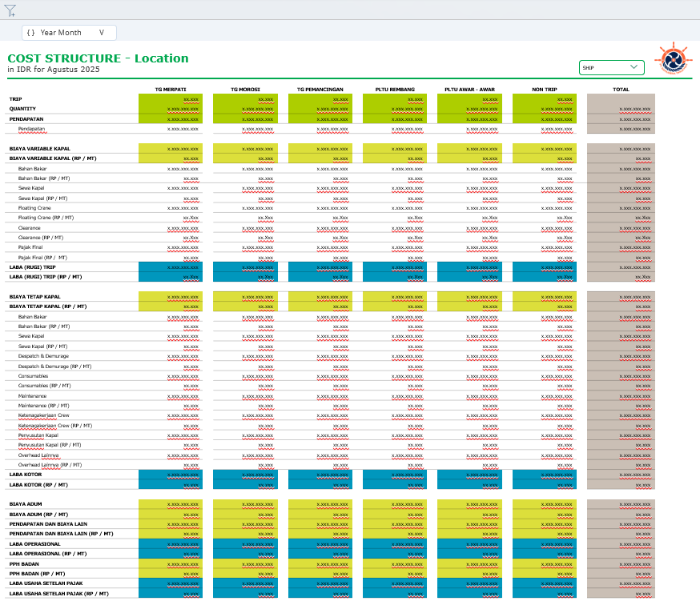Click the PLTU REMBANG column header
This screenshot has width=700, height=605.
[395, 90]
